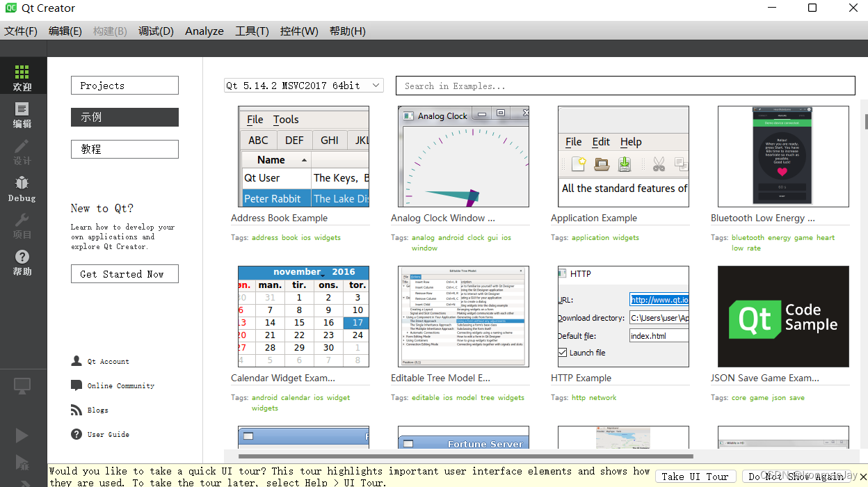Click the Run play button
868x487 pixels.
pyautogui.click(x=22, y=436)
